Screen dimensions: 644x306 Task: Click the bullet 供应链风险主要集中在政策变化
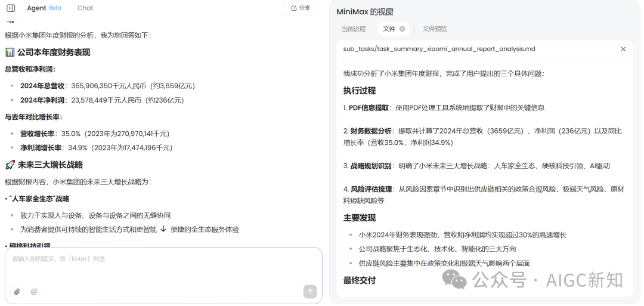pyautogui.click(x=444, y=263)
